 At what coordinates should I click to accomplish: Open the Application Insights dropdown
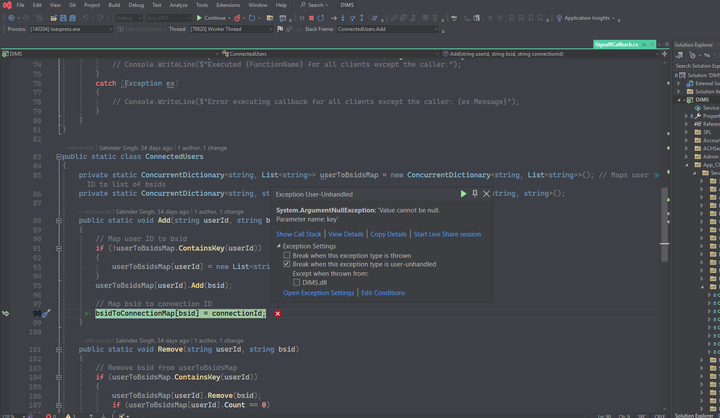point(613,18)
